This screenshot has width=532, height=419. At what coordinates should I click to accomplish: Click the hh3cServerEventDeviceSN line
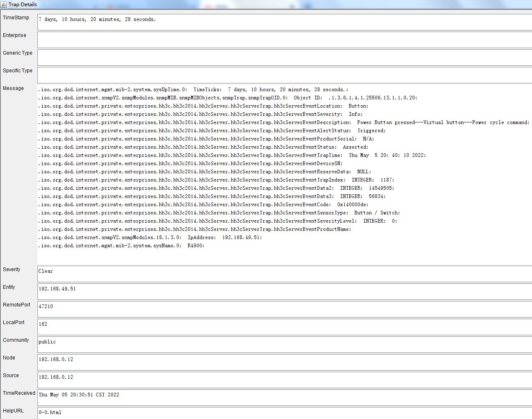[190, 163]
